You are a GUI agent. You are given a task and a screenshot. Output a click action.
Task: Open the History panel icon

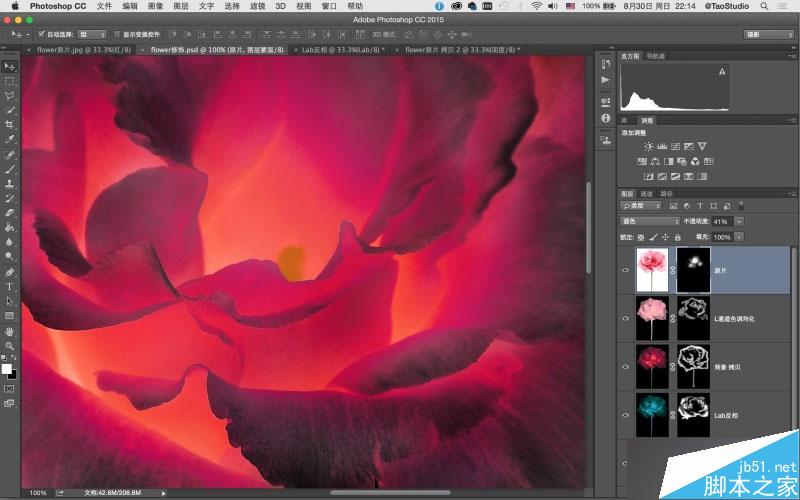[x=606, y=64]
